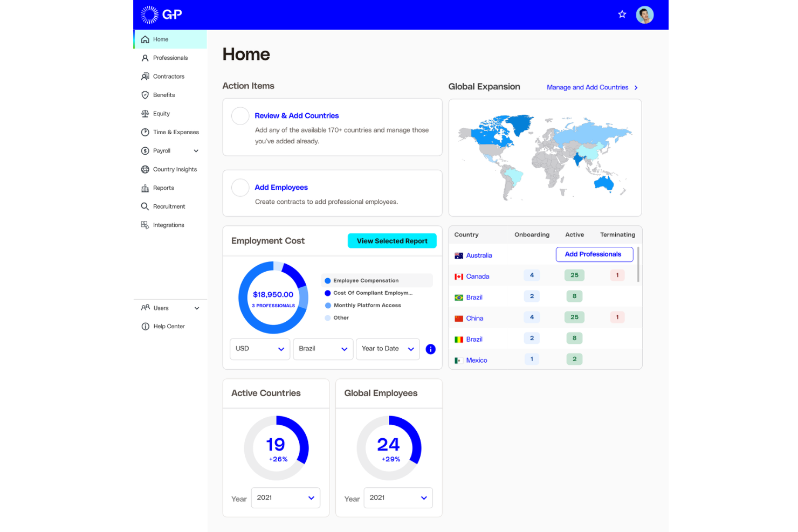This screenshot has width=798, height=532.
Task: Click the star icon in the top bar
Action: [x=622, y=15]
